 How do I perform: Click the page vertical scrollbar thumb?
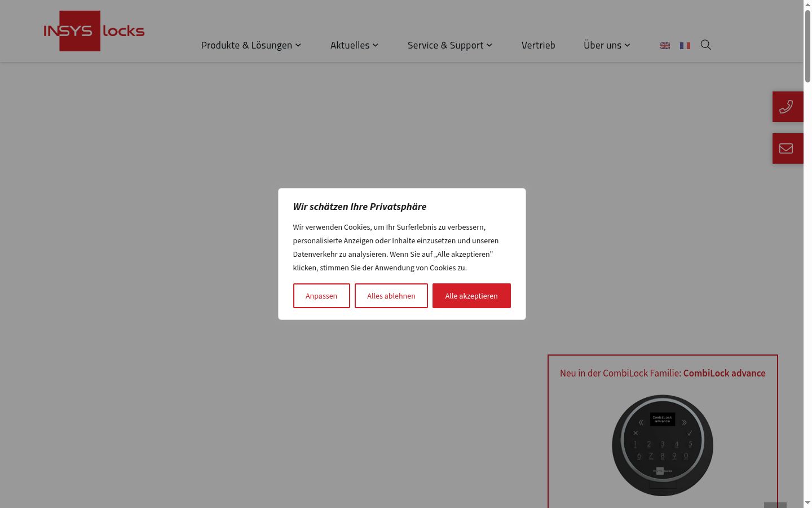[807, 46]
